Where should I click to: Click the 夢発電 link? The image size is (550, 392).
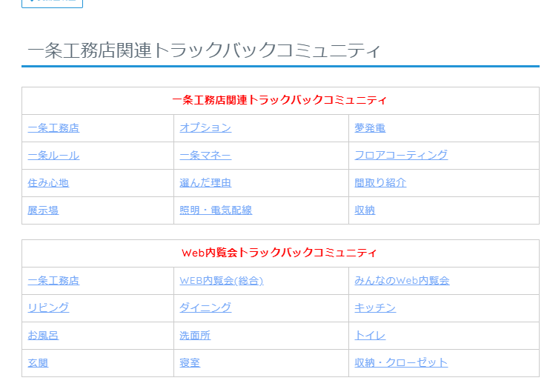tap(370, 128)
